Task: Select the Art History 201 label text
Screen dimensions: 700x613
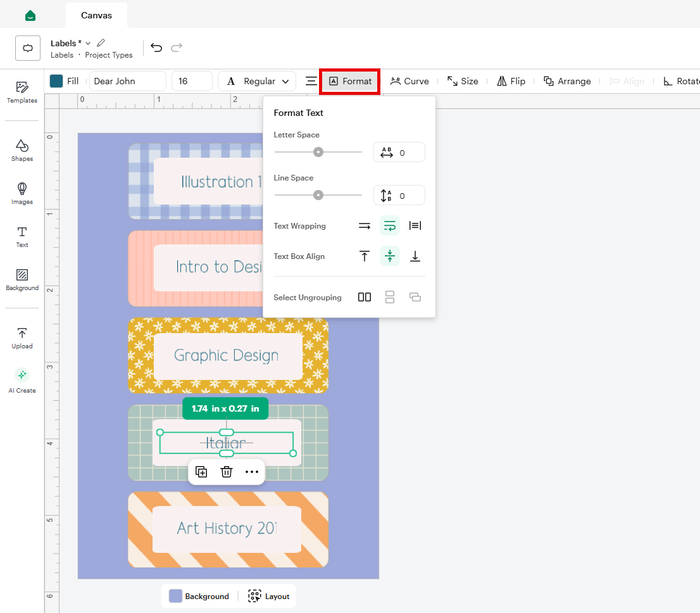Action: 227,528
